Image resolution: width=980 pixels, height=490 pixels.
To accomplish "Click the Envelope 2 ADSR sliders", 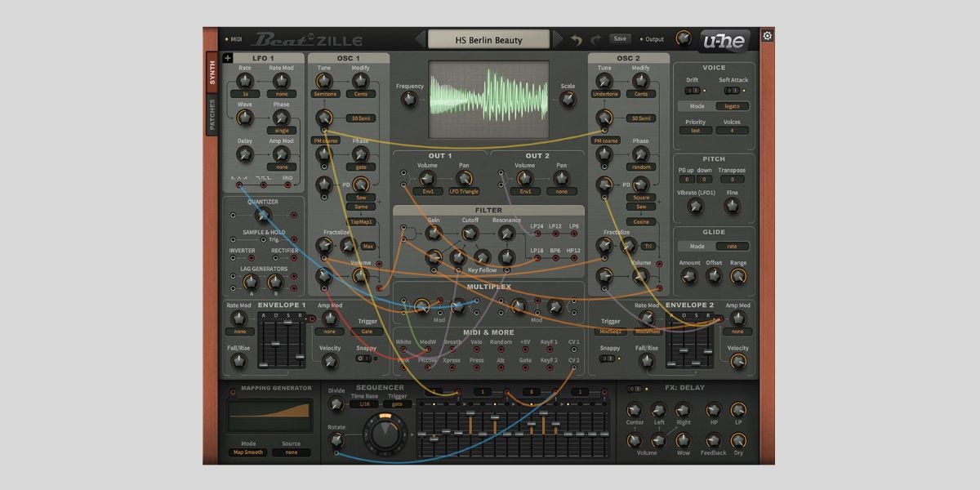I will coord(689,341).
